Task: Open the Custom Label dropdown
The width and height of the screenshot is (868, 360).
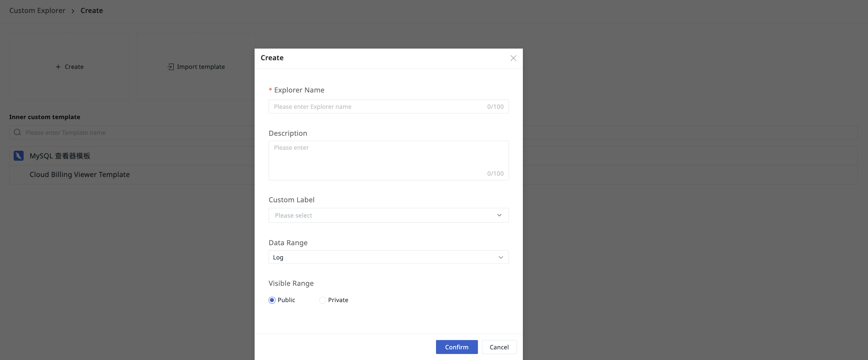Action: (388, 215)
